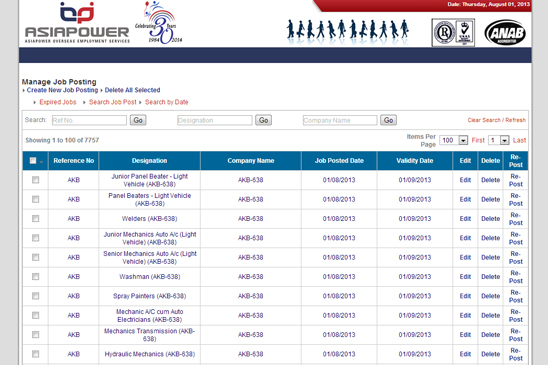This screenshot has width=548, height=365.
Task: Click the UKAS registered certification badge
Action: coord(453,33)
